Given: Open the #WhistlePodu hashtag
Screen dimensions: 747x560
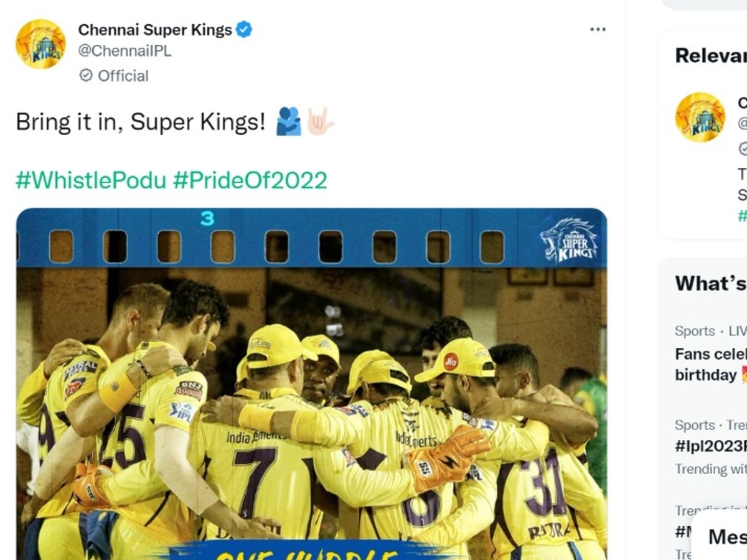Looking at the screenshot, I should pyautogui.click(x=91, y=180).
